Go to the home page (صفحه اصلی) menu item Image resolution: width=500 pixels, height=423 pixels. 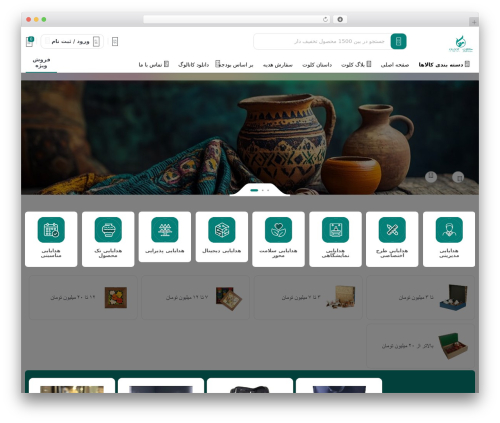point(395,65)
